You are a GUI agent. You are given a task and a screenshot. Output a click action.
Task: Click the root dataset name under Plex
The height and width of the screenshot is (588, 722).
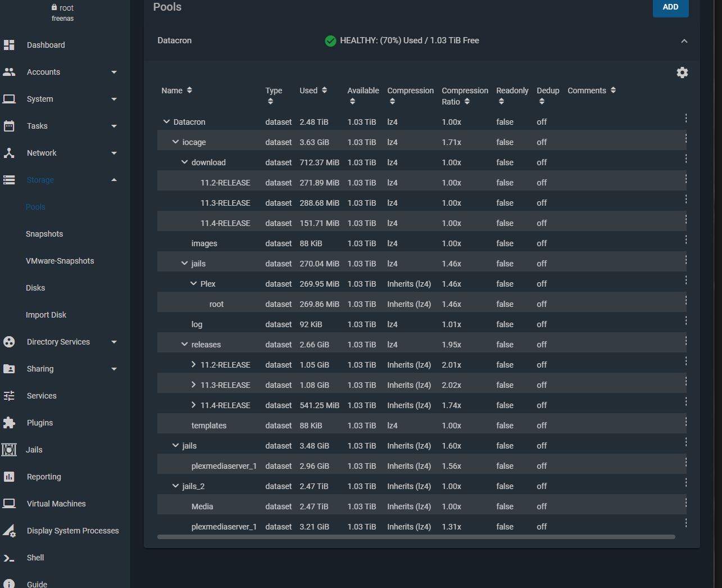pos(216,304)
